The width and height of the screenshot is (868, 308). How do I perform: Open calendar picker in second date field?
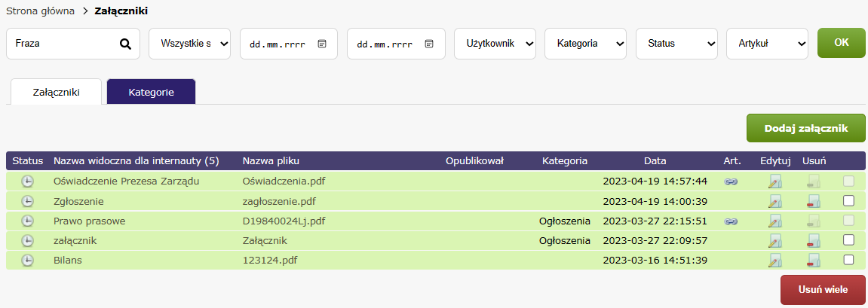point(429,44)
